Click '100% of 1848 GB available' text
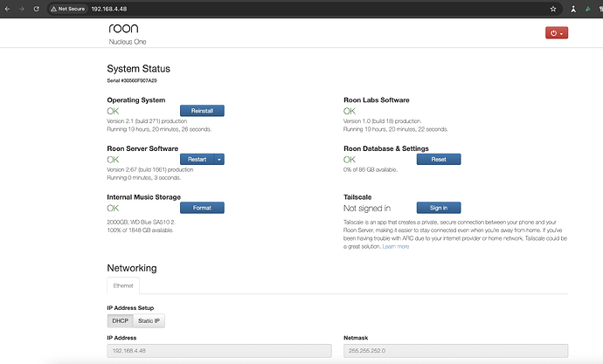 pyautogui.click(x=140, y=230)
